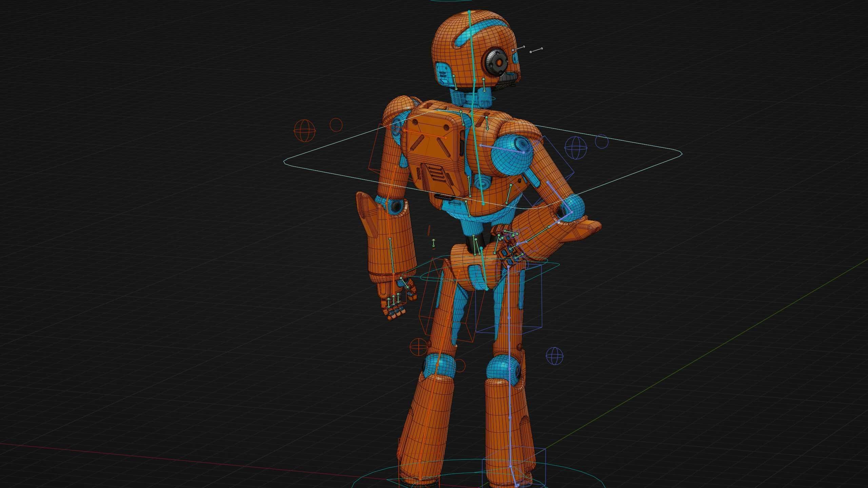Click the small gray eye-target bone farthest from head
The height and width of the screenshot is (488, 868).
[536, 50]
